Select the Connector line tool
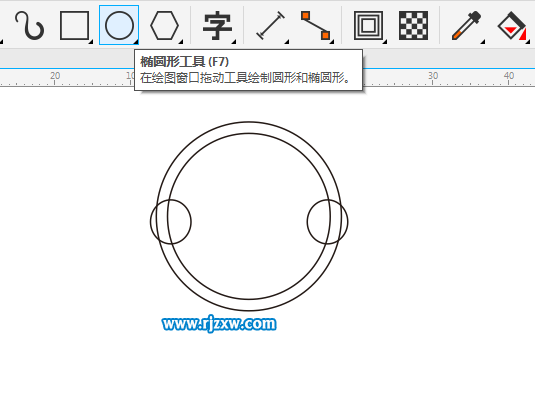This screenshot has height=396, width=535. point(316,25)
